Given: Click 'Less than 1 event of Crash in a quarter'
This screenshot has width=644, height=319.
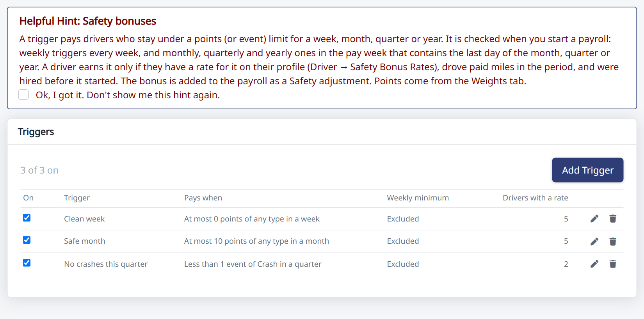Looking at the screenshot, I should tap(253, 264).
